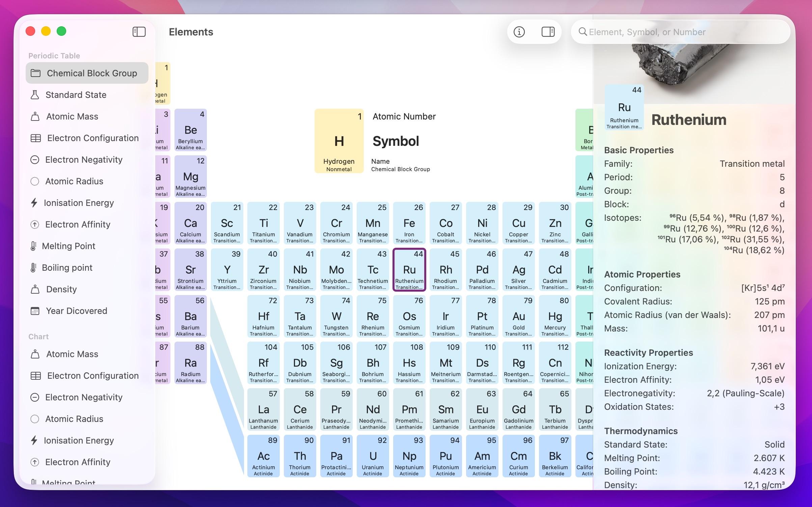Screen dimensions: 812x507
Task: Click the Copper element tile
Action: pyautogui.click(x=519, y=223)
